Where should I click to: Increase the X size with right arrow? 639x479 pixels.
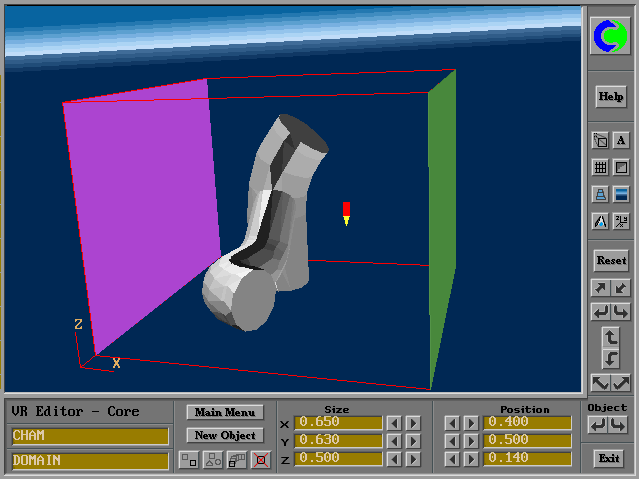tap(413, 423)
